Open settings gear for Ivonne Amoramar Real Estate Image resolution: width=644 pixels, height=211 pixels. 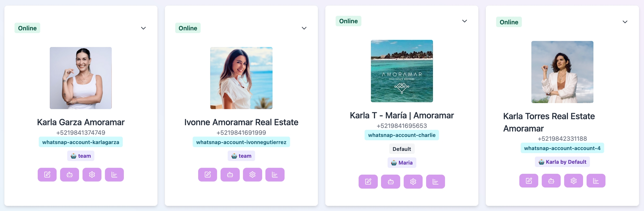(x=252, y=175)
